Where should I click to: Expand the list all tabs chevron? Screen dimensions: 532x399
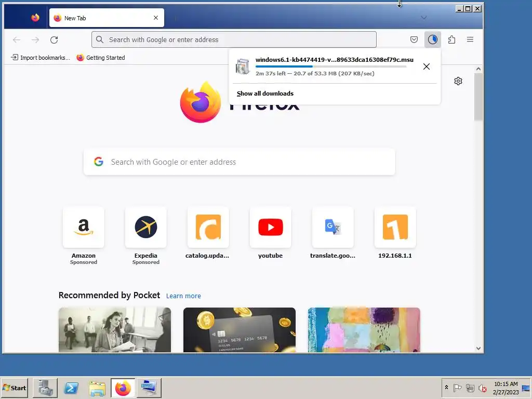click(x=424, y=18)
